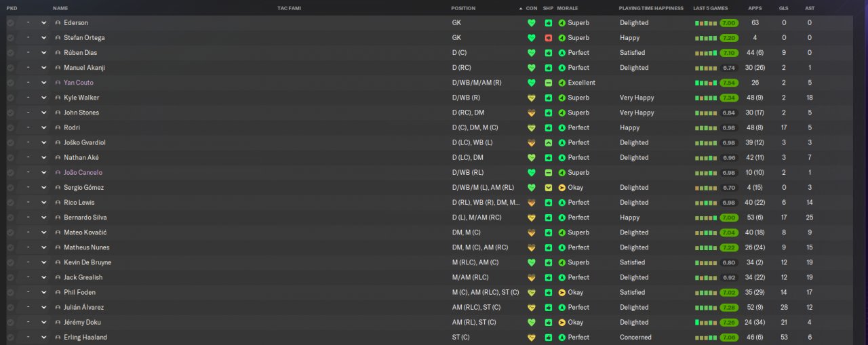This screenshot has width=868, height=345.
Task: Click Ederson's condition heart icon
Action: coord(532,22)
